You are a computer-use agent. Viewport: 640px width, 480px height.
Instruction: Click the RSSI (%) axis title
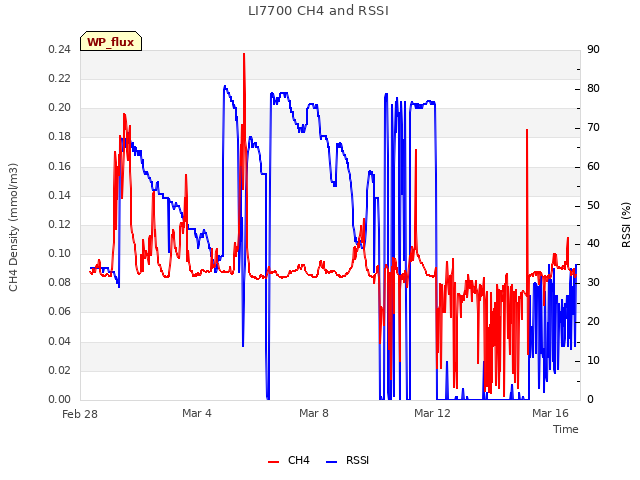(626, 225)
